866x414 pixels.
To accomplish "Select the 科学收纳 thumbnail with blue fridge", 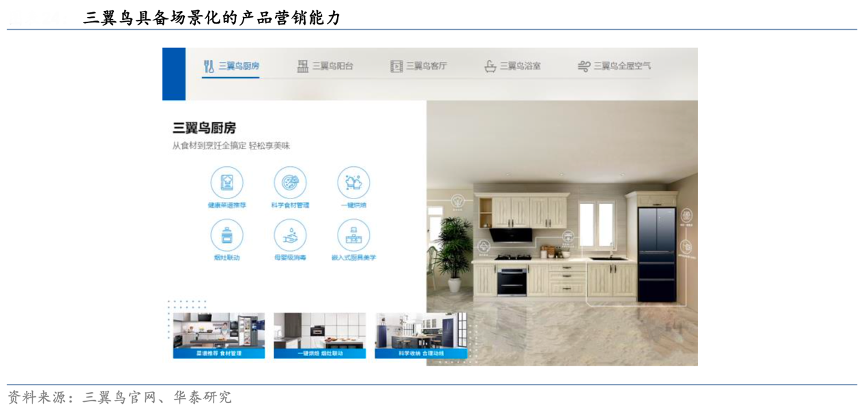I will (421, 335).
